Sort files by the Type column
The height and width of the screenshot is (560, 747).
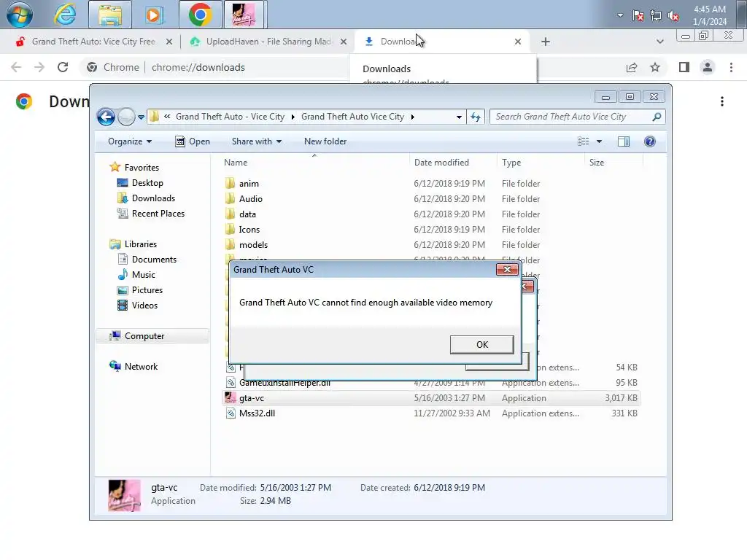pyautogui.click(x=541, y=163)
